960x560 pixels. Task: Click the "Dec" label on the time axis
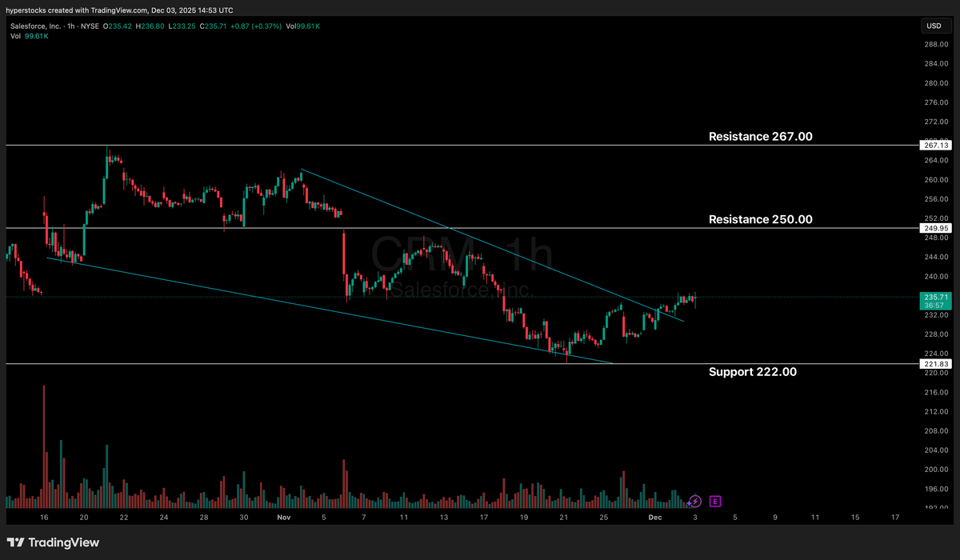(654, 518)
